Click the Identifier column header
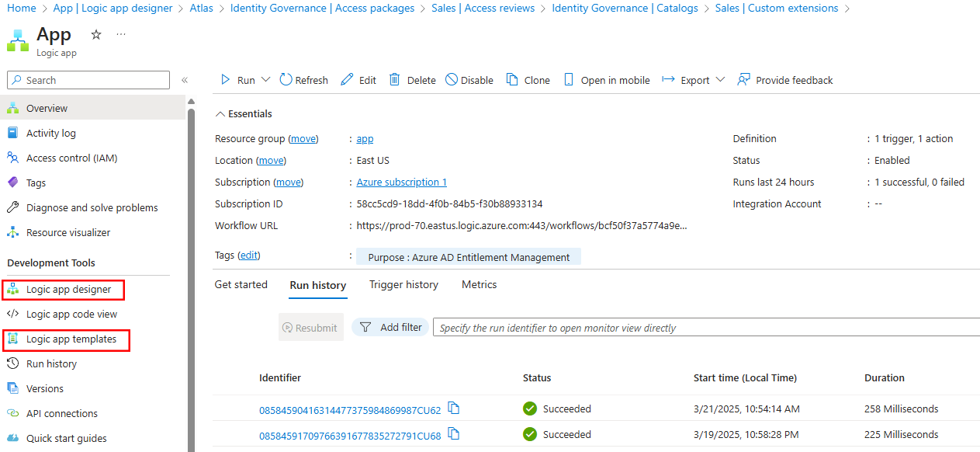 pyautogui.click(x=280, y=378)
